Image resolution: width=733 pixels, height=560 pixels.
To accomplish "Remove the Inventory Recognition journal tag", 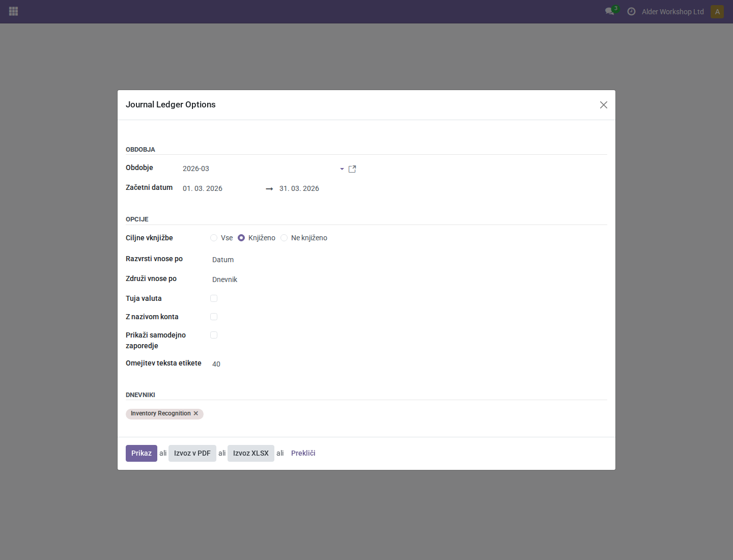I will pos(196,413).
